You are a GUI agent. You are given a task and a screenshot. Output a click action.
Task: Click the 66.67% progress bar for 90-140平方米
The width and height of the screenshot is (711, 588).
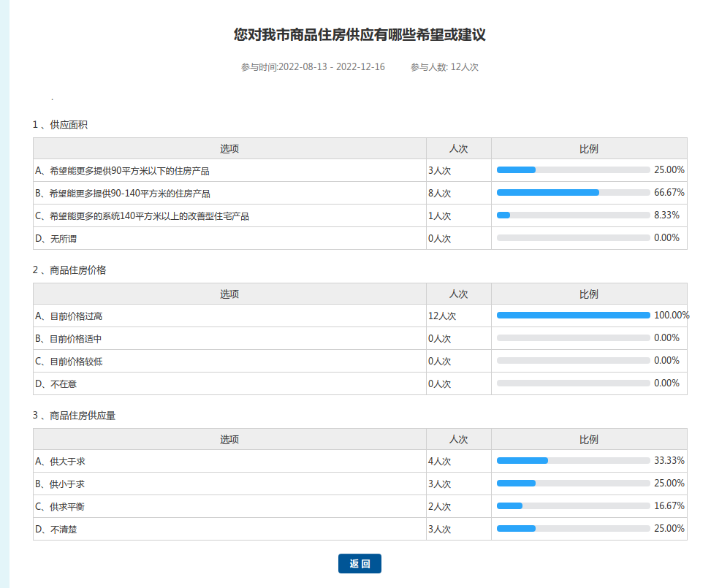(x=573, y=193)
